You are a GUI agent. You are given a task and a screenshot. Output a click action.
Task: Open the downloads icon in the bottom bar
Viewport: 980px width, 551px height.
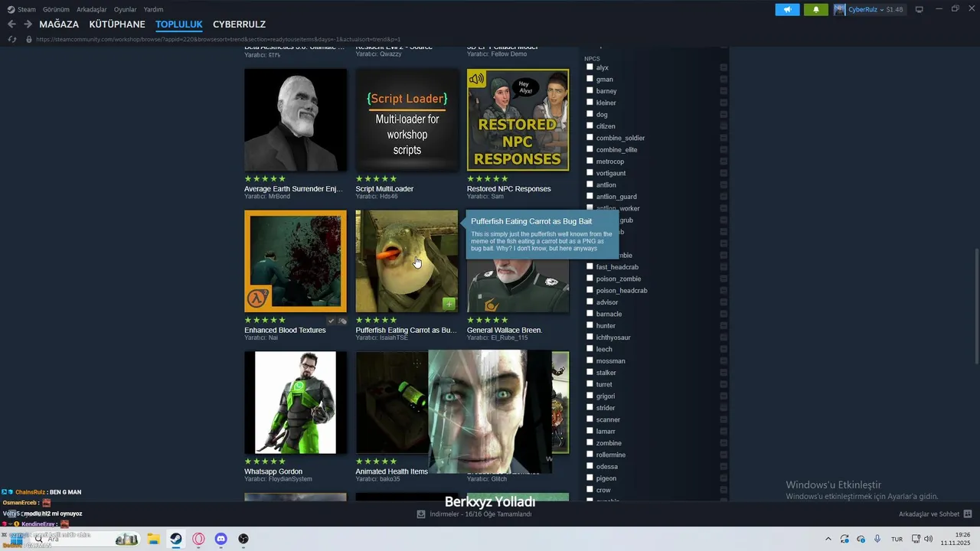pos(420,514)
